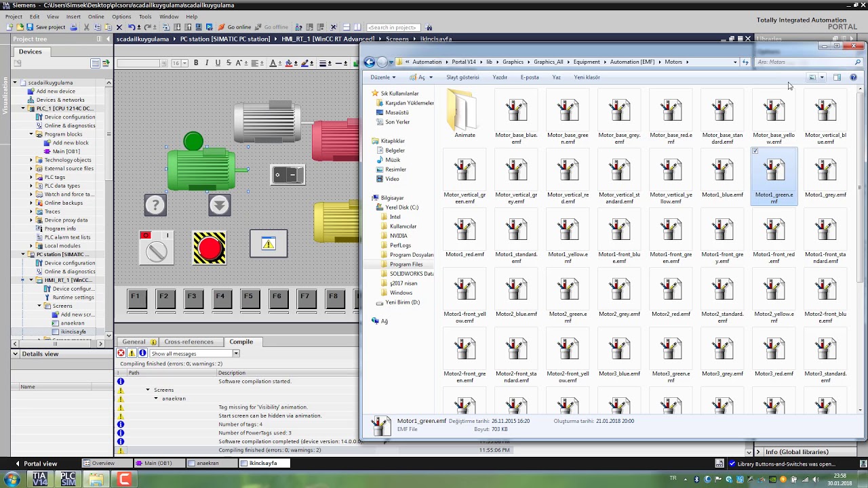Click the Undo arrow in TIA toolbar
The height and width of the screenshot is (488, 868).
pos(132,27)
